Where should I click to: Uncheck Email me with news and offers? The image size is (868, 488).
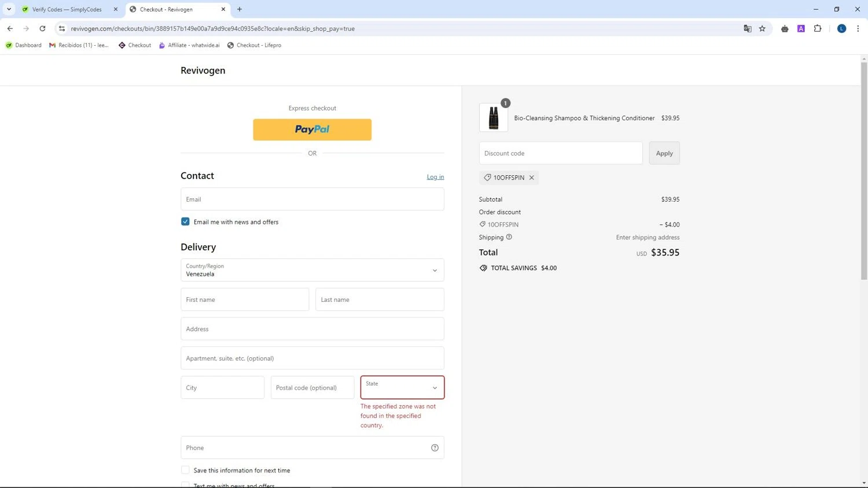point(185,221)
